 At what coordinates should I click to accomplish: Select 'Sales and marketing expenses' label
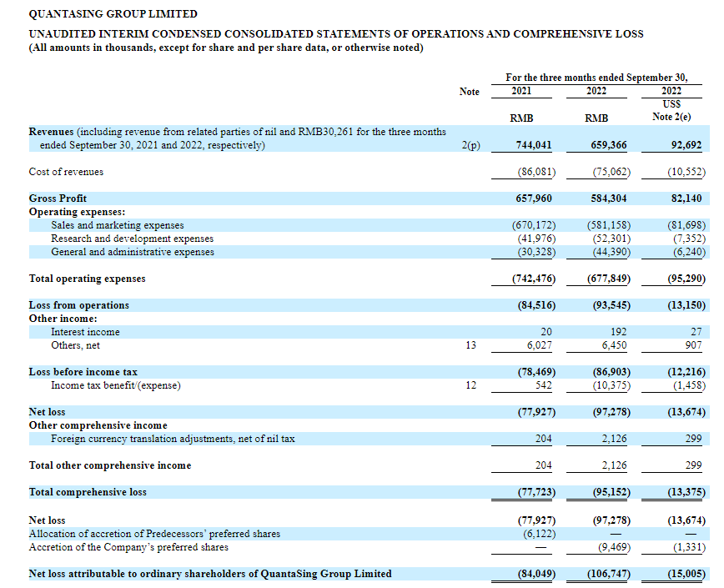[x=118, y=225]
